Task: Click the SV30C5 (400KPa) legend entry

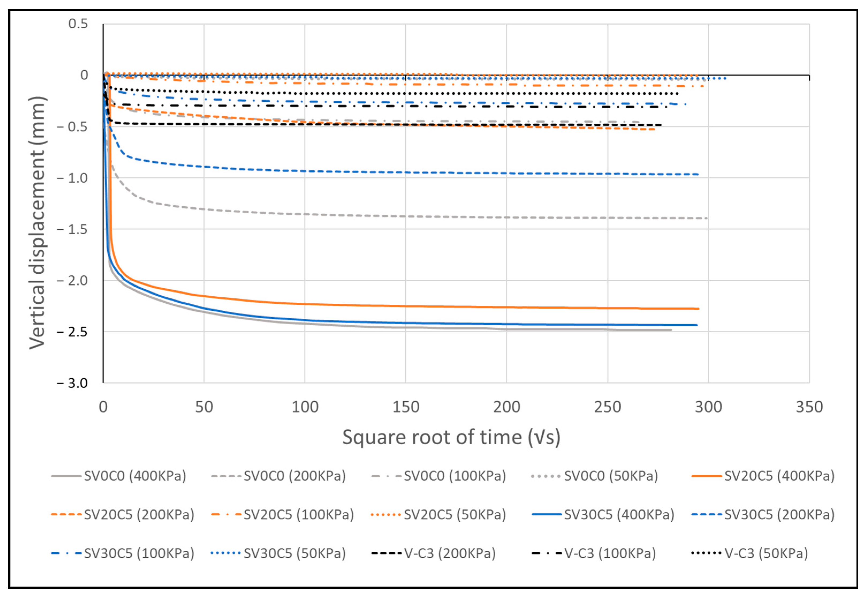Action: [619, 515]
